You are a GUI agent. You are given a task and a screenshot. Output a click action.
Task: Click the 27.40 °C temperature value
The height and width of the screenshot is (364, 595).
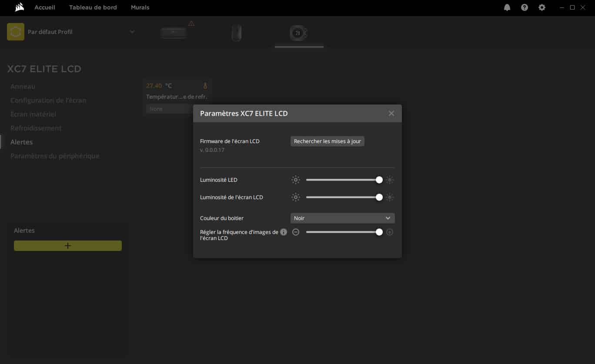point(159,86)
